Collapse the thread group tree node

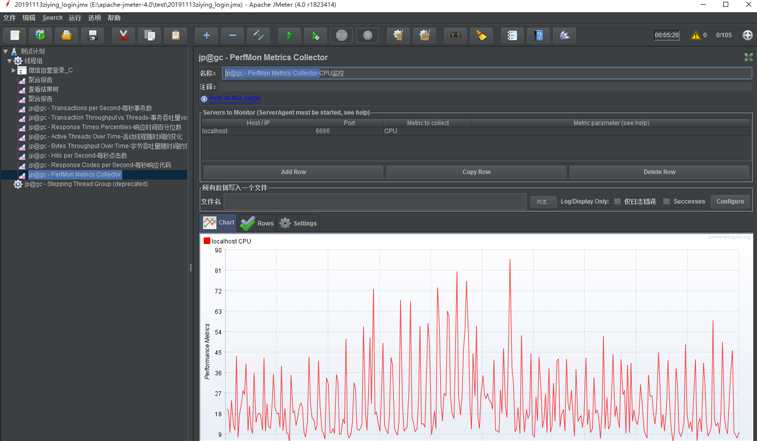tap(9, 61)
